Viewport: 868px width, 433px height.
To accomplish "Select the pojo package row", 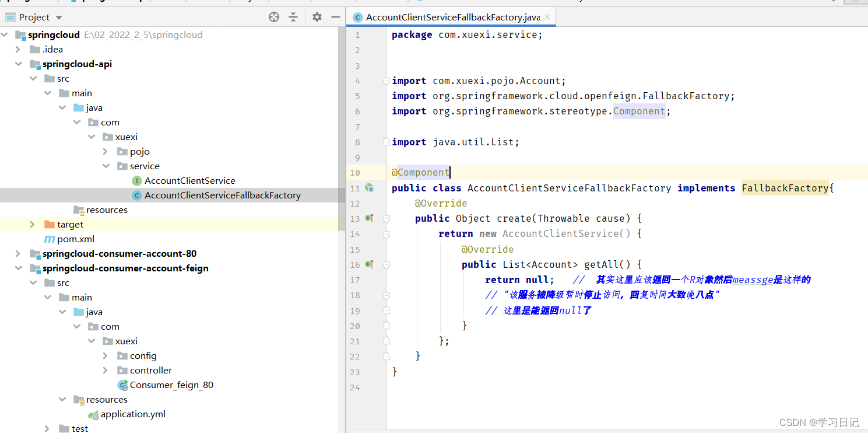I will pos(169,152).
